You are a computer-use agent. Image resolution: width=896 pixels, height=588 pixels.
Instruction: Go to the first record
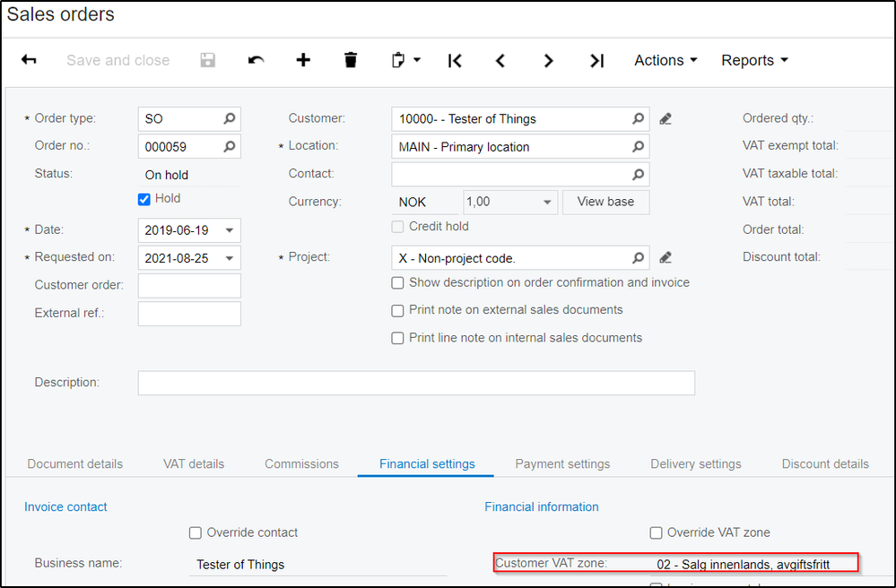tap(455, 60)
